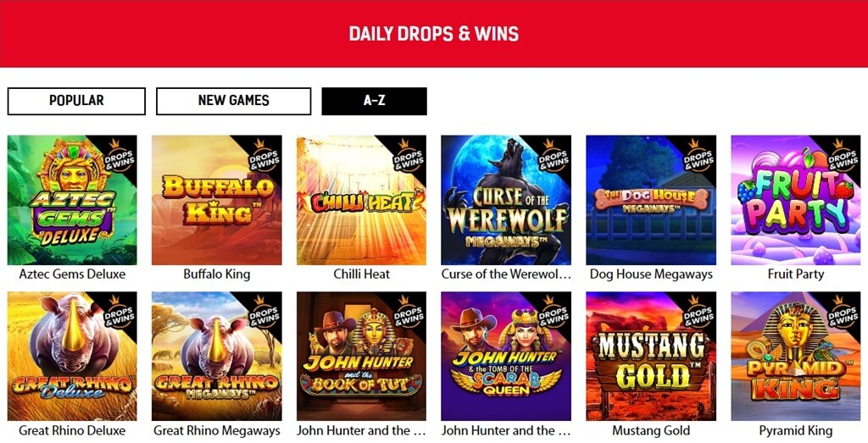Click the Daily Drops & Wins banner heading

click(434, 34)
